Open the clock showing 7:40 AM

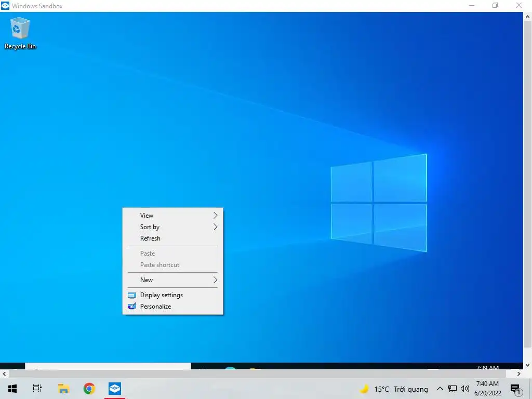click(x=487, y=389)
